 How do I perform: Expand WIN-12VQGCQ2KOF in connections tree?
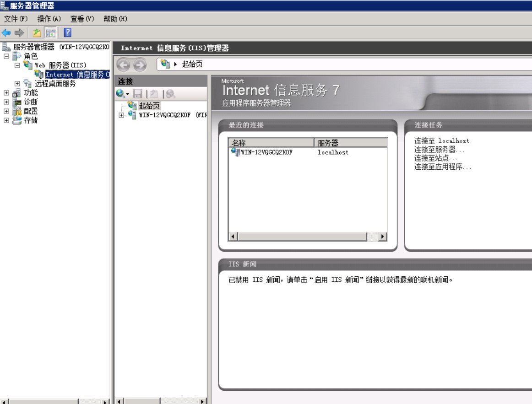[121, 115]
